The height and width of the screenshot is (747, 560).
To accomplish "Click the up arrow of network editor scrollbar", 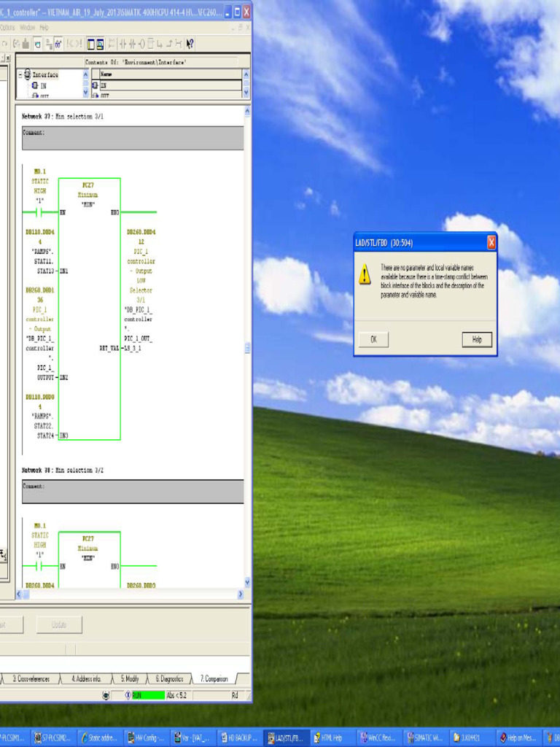I will [x=247, y=112].
